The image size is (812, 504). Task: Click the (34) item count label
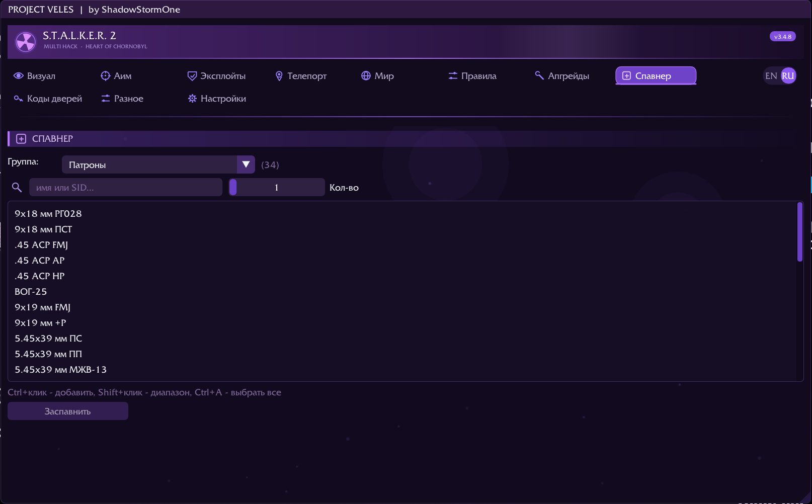click(270, 165)
